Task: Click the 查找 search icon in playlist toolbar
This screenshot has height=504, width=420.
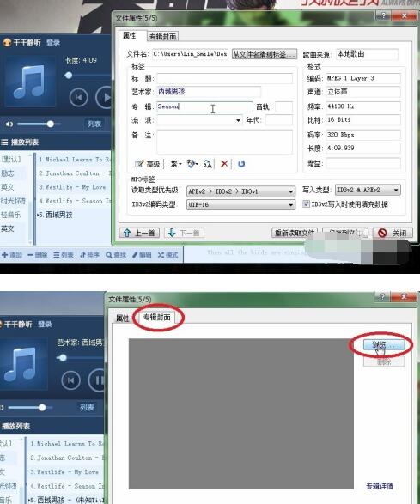Action: pos(109,255)
